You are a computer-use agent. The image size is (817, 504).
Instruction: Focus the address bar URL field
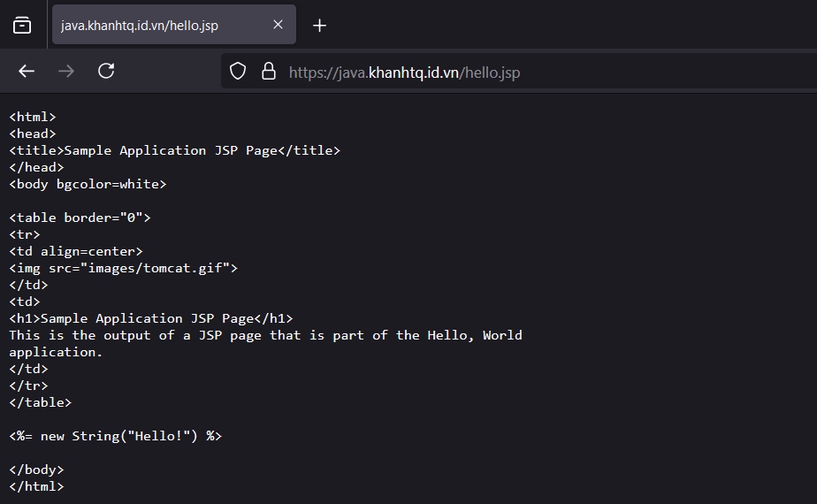click(x=531, y=73)
